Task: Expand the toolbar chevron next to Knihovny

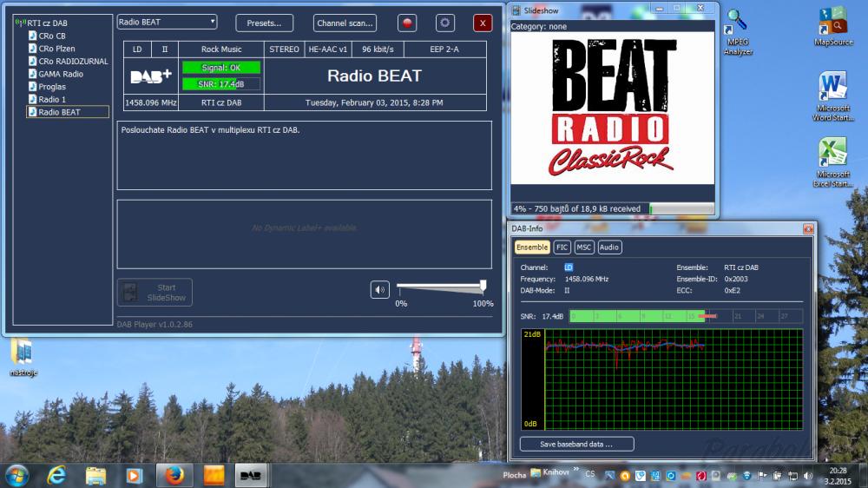Action: click(575, 469)
